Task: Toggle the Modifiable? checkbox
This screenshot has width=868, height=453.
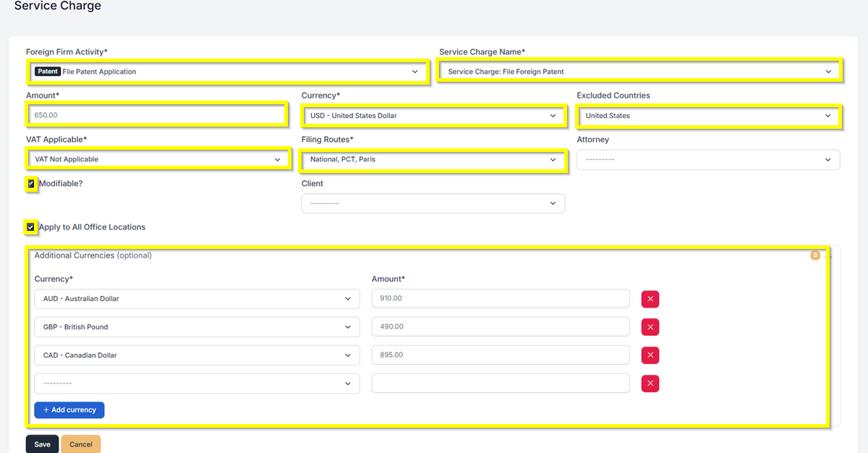Action: 30,184
